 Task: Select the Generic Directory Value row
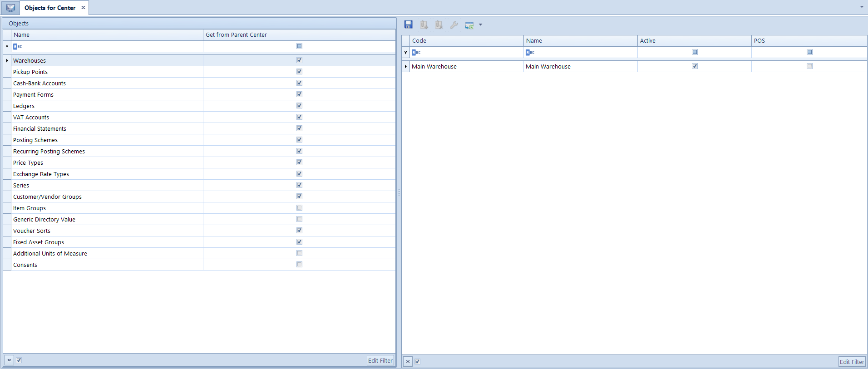(x=199, y=219)
